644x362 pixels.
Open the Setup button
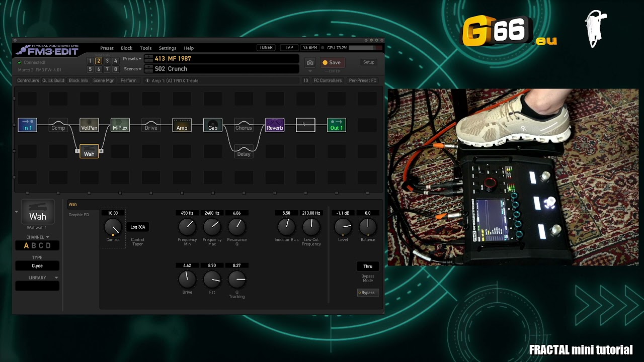369,62
